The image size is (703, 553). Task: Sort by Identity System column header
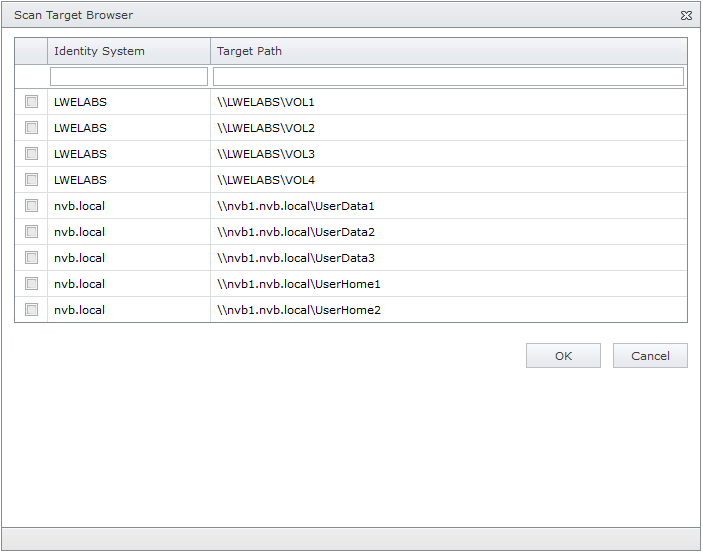99,51
